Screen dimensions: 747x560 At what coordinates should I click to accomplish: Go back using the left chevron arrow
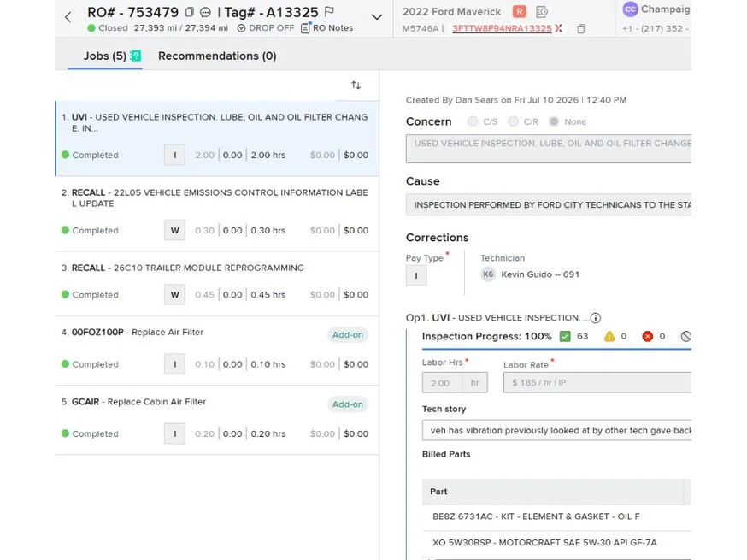[x=68, y=18]
